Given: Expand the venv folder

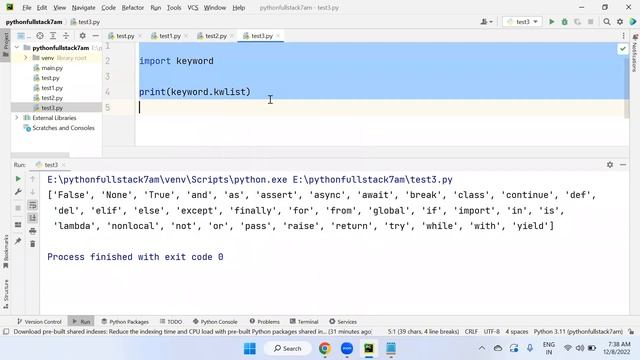Looking at the screenshot, I should [25, 58].
